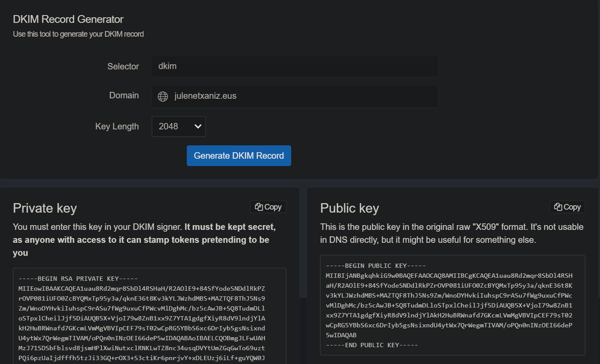Open the 2048 key length combo box
Viewport: 600px width, 364px height.
[179, 126]
